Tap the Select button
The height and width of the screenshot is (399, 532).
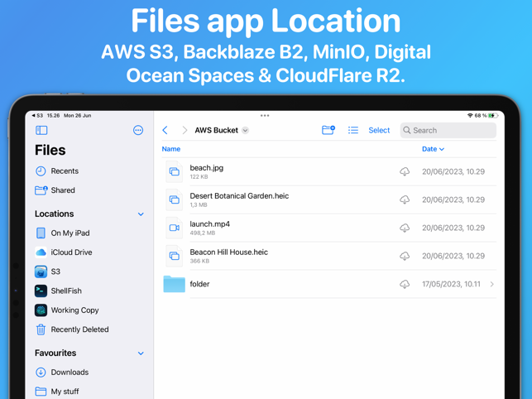[x=379, y=131]
